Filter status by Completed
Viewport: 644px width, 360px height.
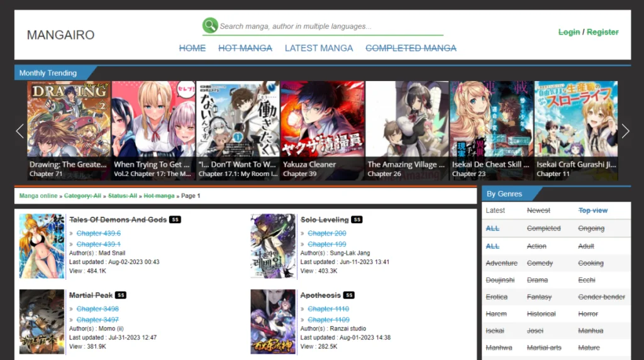pyautogui.click(x=544, y=228)
